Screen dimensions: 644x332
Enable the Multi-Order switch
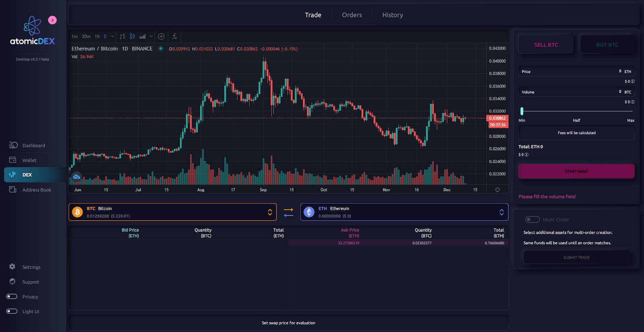pyautogui.click(x=533, y=219)
